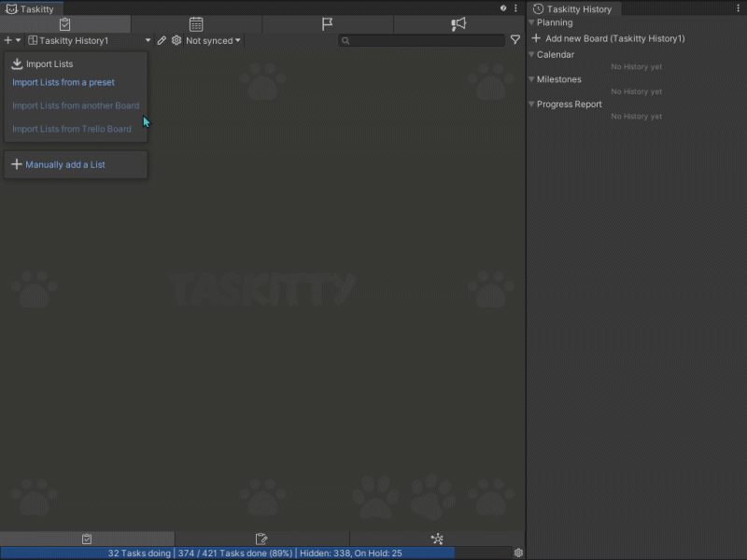Screen dimensions: 747x560
Task: Click the '32 Tasks doing' status text
Action: [x=139, y=553]
